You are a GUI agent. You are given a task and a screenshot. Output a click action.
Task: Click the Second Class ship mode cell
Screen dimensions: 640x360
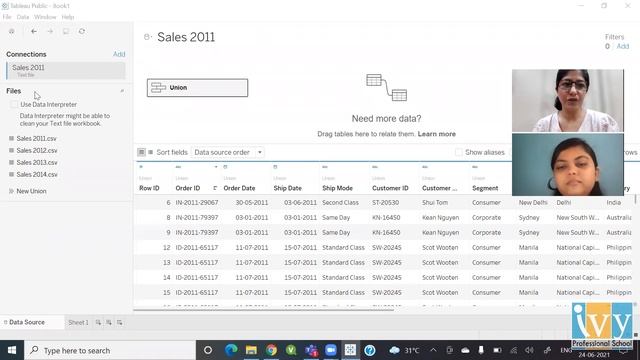340,202
